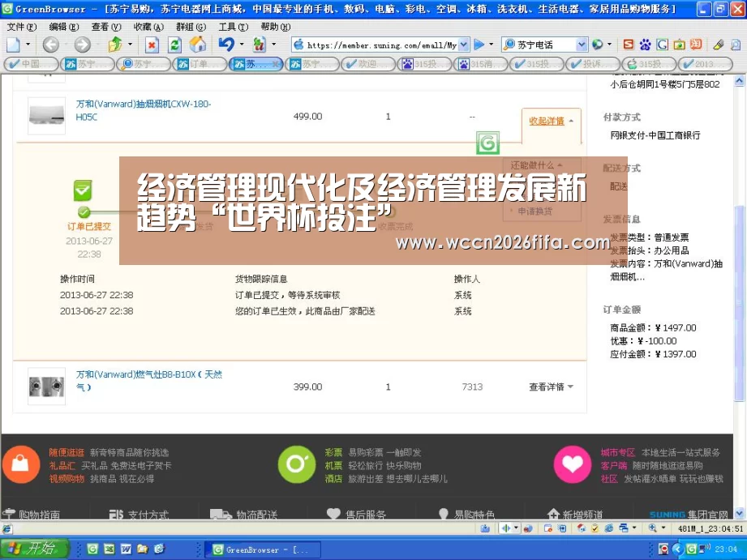
Task: Click the blue Undo close arrow icon
Action: [x=226, y=45]
